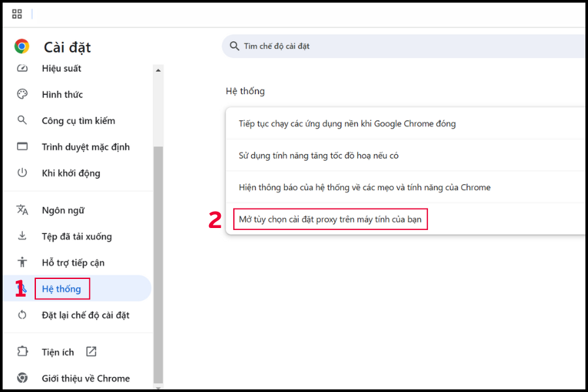Go to Công cụ tìm kiếm settings
The image size is (588, 392).
78,121
